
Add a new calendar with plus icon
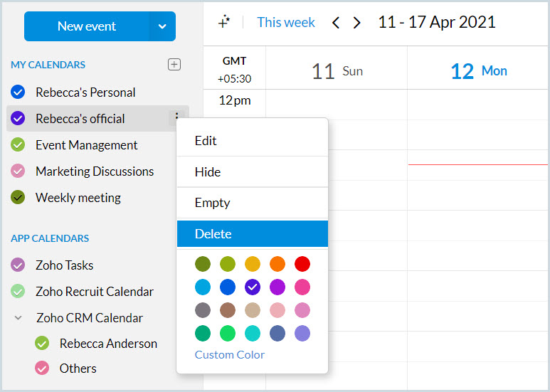click(174, 65)
